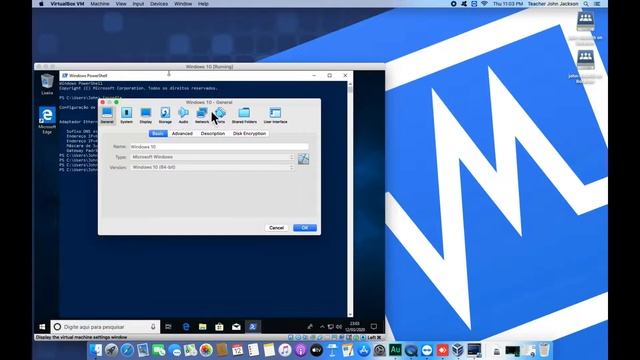Open Finder from the Dock
The height and width of the screenshot is (360, 640).
[96, 350]
